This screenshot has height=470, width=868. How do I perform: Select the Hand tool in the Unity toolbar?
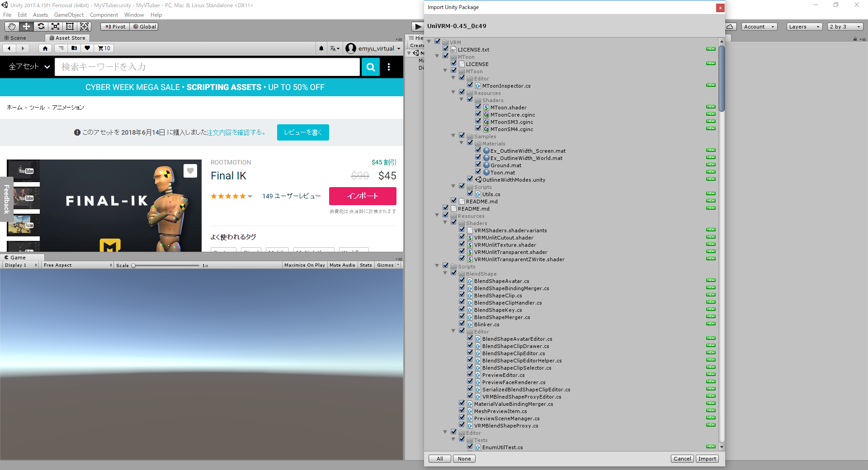point(11,26)
